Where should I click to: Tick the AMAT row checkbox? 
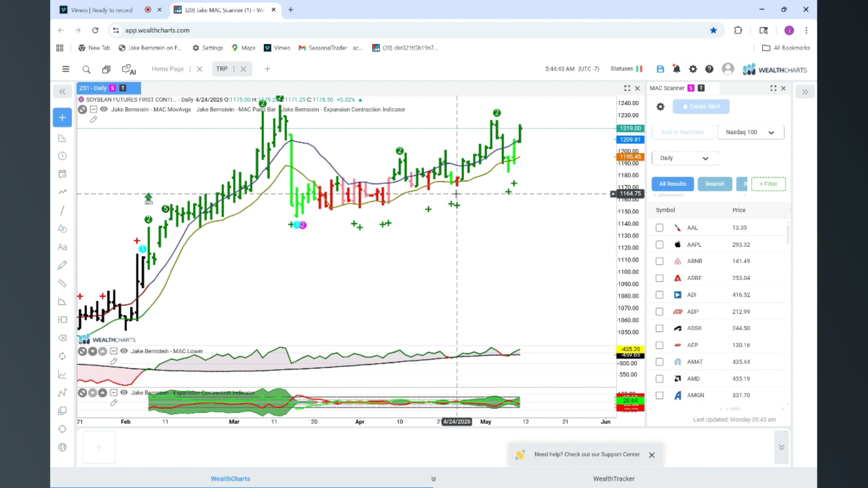[660, 362]
